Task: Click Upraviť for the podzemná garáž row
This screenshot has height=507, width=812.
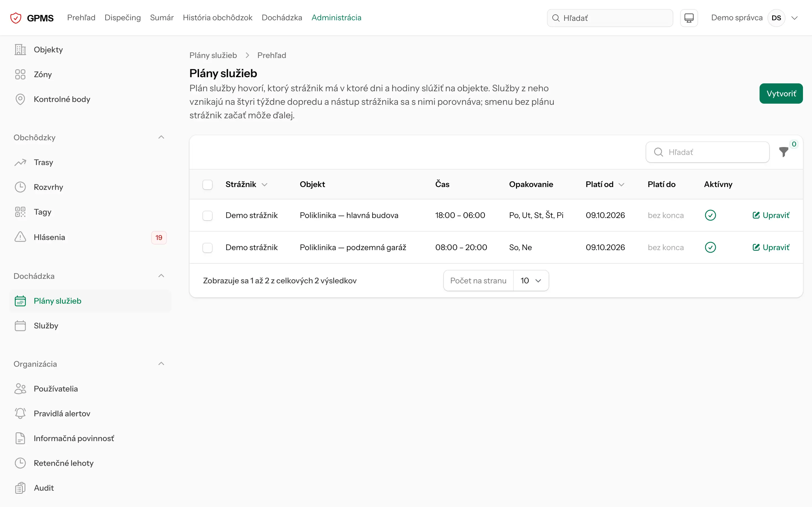Action: (771, 248)
